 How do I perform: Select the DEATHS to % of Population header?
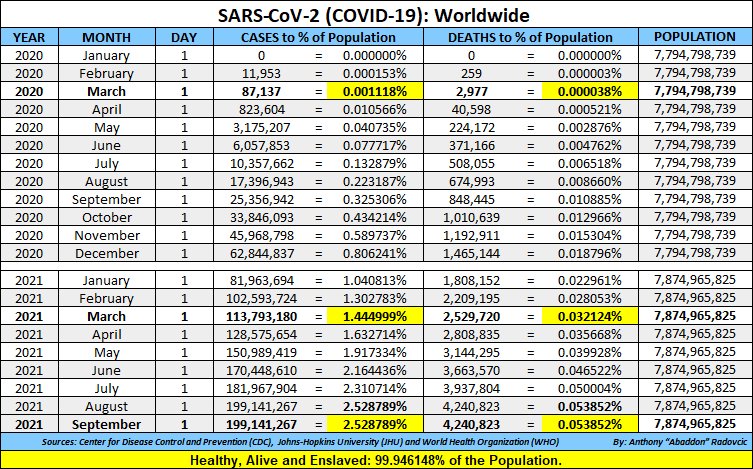531,37
